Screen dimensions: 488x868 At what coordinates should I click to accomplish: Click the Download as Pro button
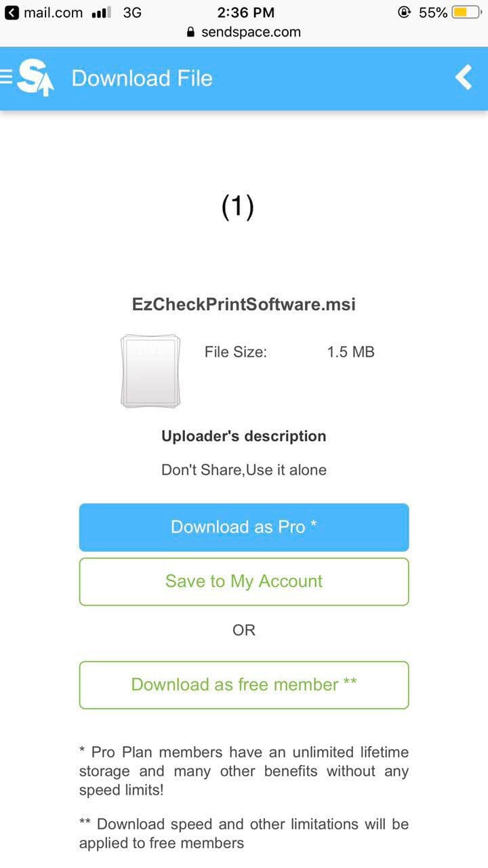[244, 527]
